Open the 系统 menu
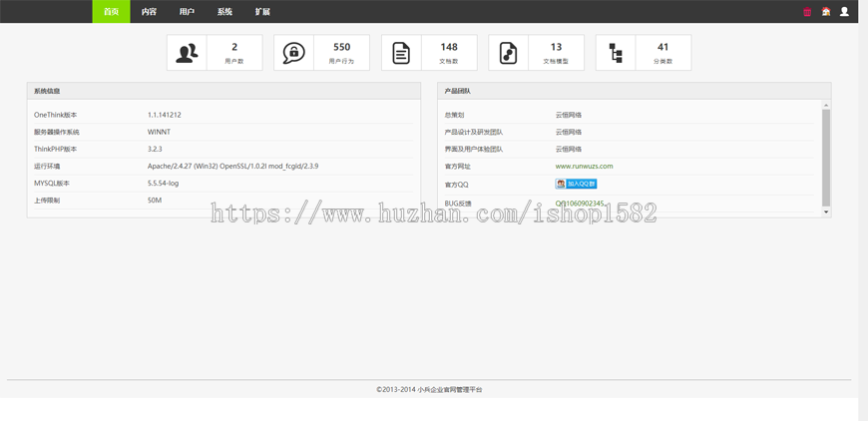The height and width of the screenshot is (421, 868). (224, 12)
